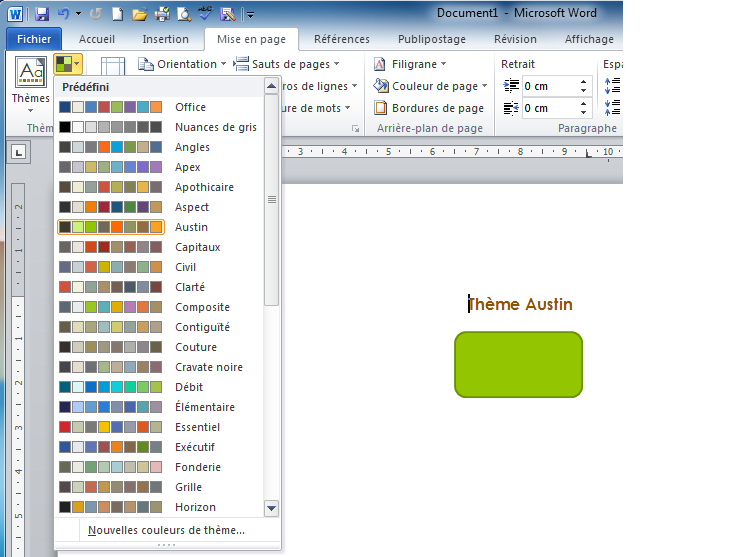Expand hyphenation dropdown arrow
Image resolution: width=731 pixels, height=557 pixels.
(347, 108)
